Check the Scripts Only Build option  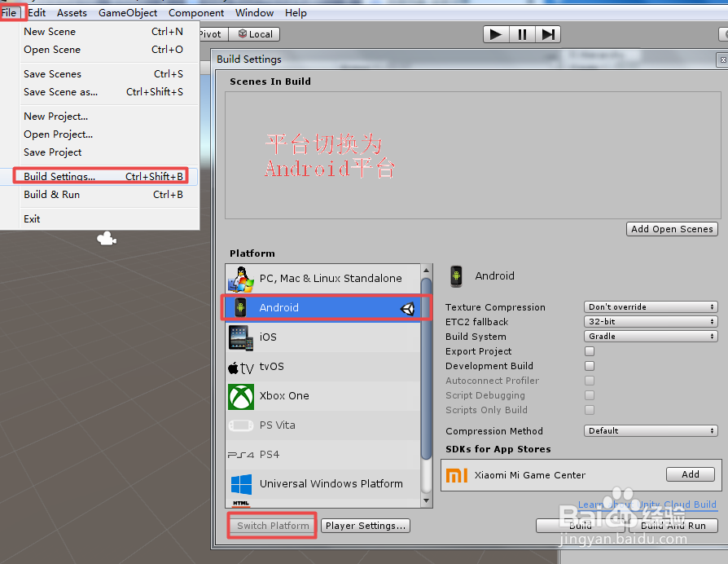tap(589, 410)
